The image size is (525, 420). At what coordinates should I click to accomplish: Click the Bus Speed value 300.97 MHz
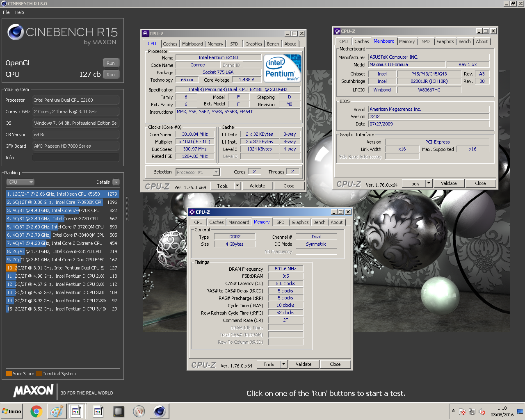coord(195,149)
